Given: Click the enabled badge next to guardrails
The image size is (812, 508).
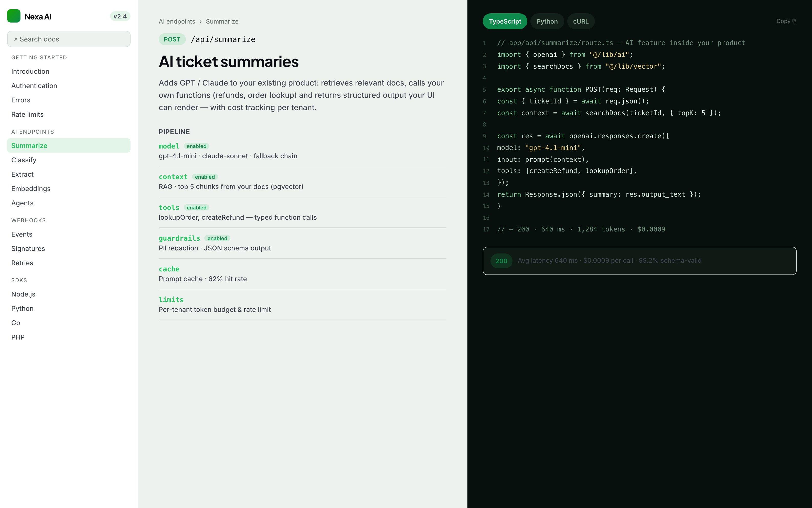Looking at the screenshot, I should [217, 238].
